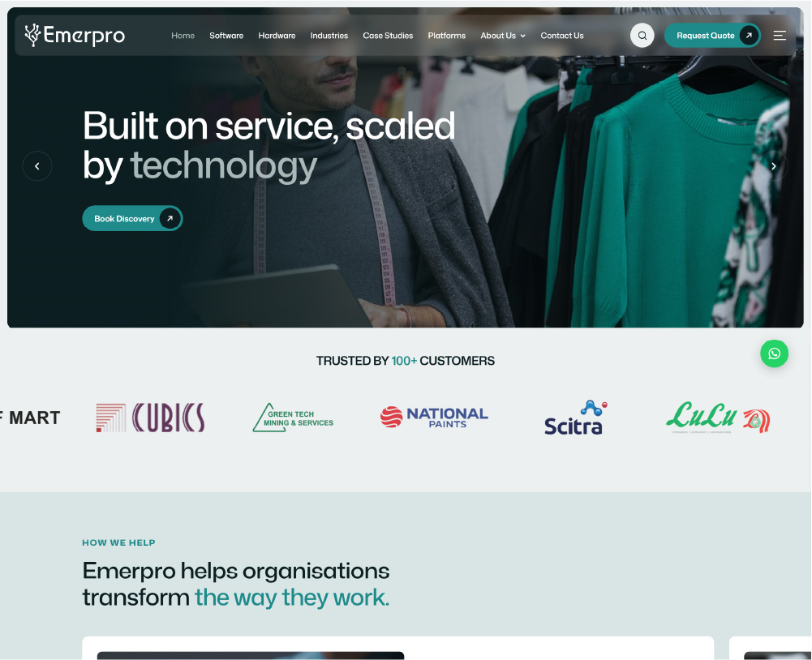Click the arrow icon in Request Quote

[x=748, y=36]
